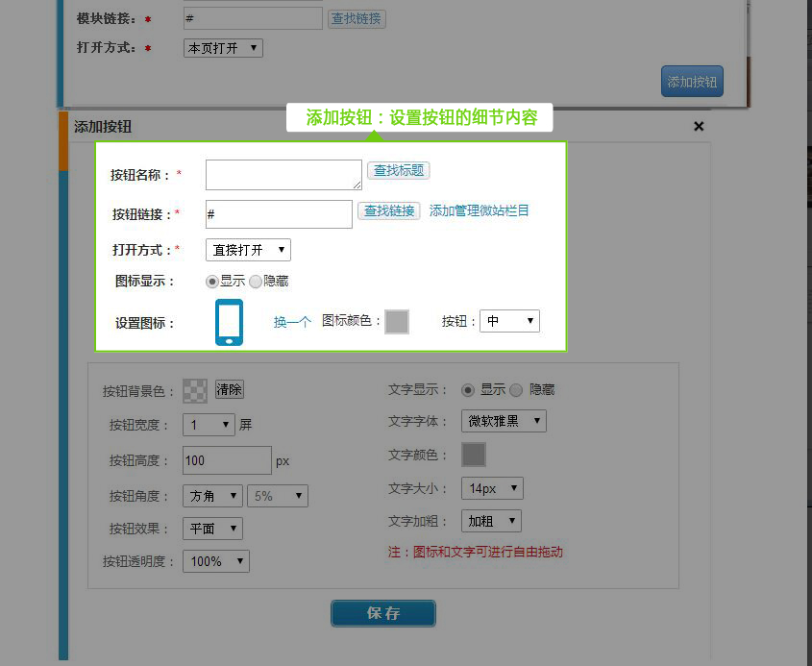Click 换一个 to change icon

pyautogui.click(x=292, y=322)
